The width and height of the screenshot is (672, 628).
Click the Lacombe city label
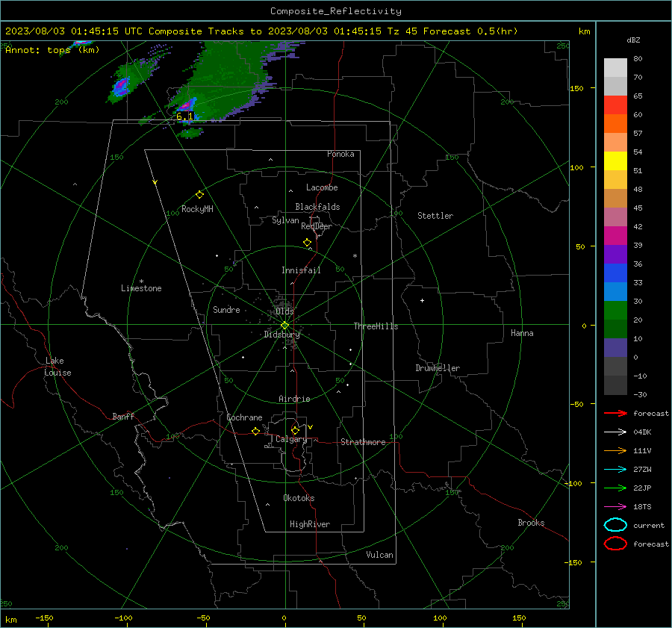click(322, 187)
